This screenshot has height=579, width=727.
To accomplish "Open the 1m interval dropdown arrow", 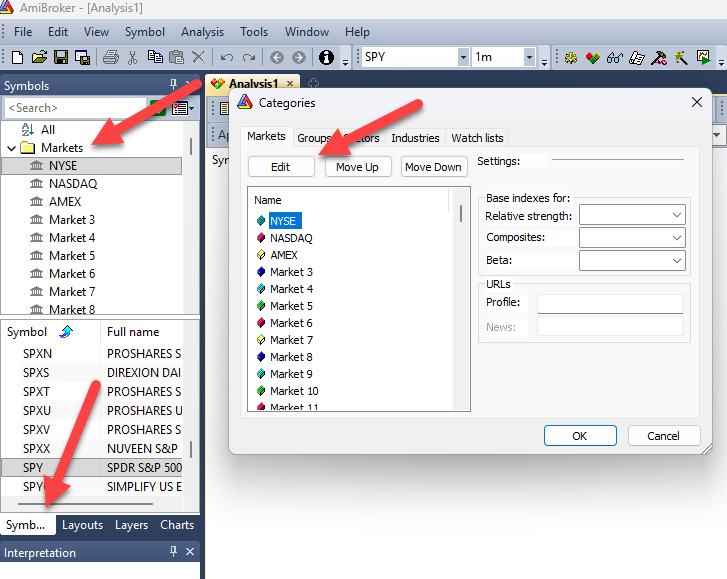I will [529, 57].
